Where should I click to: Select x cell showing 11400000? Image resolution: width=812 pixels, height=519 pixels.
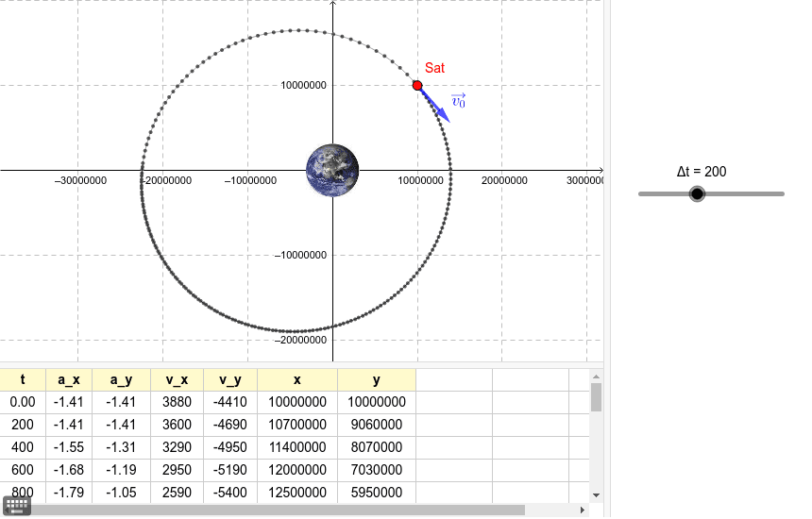click(x=297, y=447)
